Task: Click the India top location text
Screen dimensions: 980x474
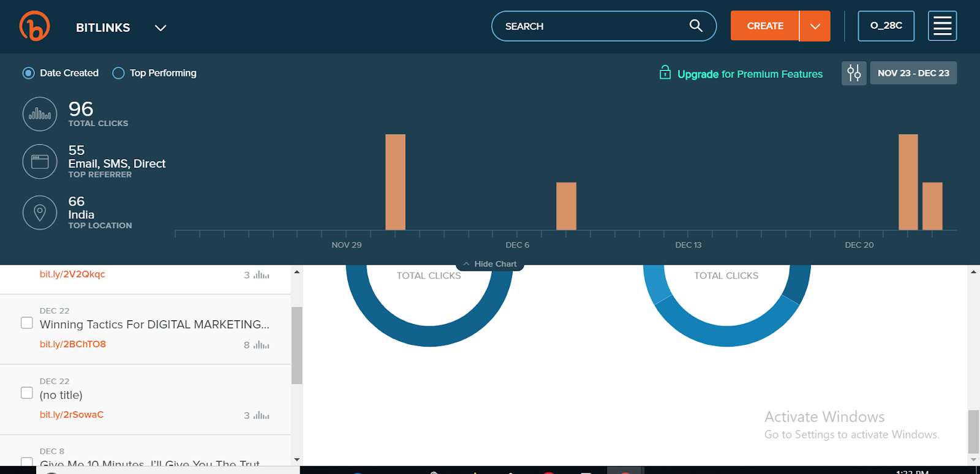Action: (x=81, y=214)
